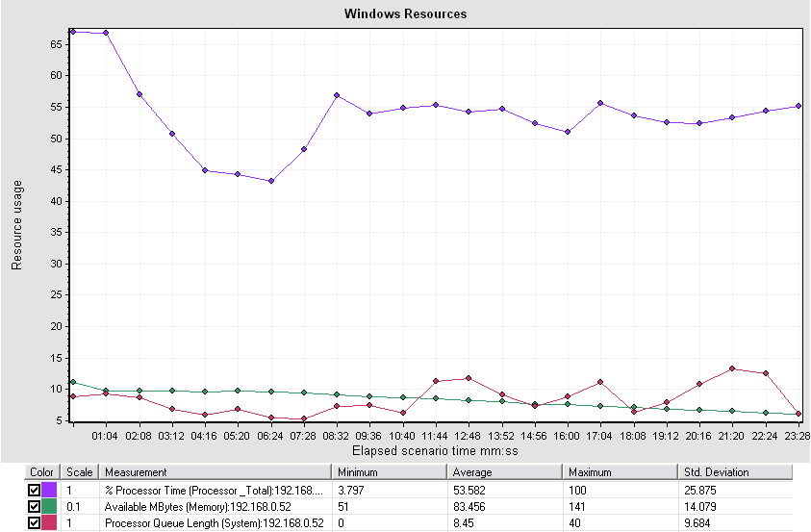Click the red data point at 12:48

(x=469, y=378)
